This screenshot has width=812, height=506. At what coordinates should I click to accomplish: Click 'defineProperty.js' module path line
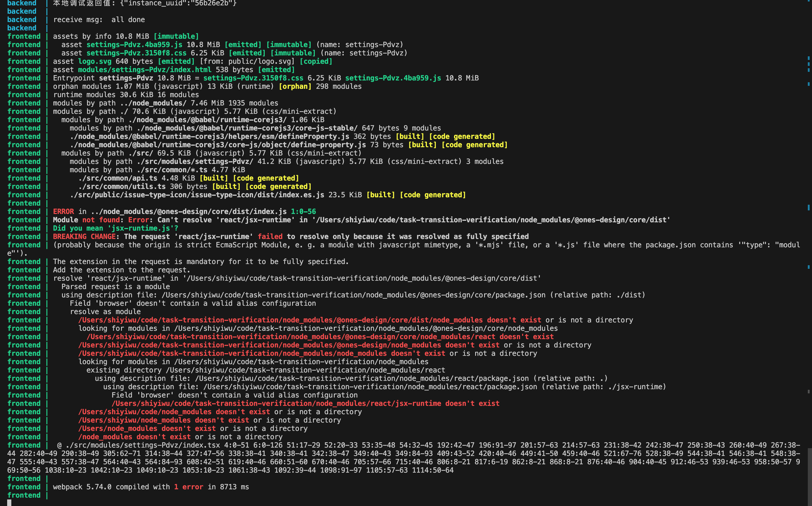pyautogui.click(x=210, y=136)
